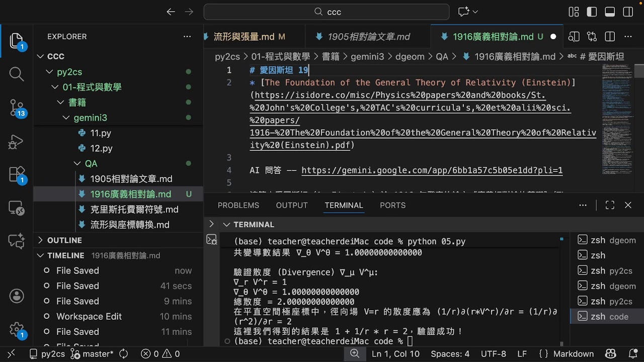
Task: Collapse the 書籍 folder
Action: [60, 103]
